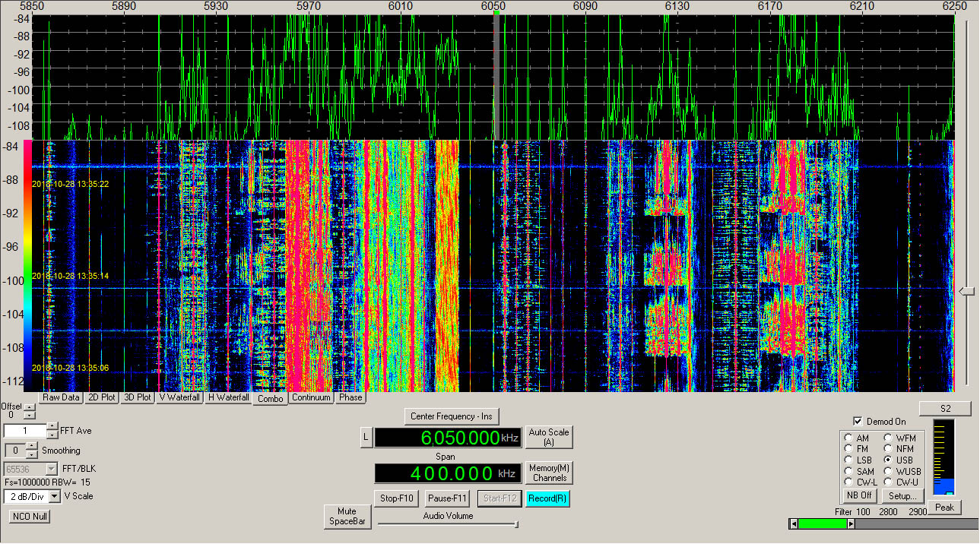
Task: Click the L lock button
Action: [366, 437]
